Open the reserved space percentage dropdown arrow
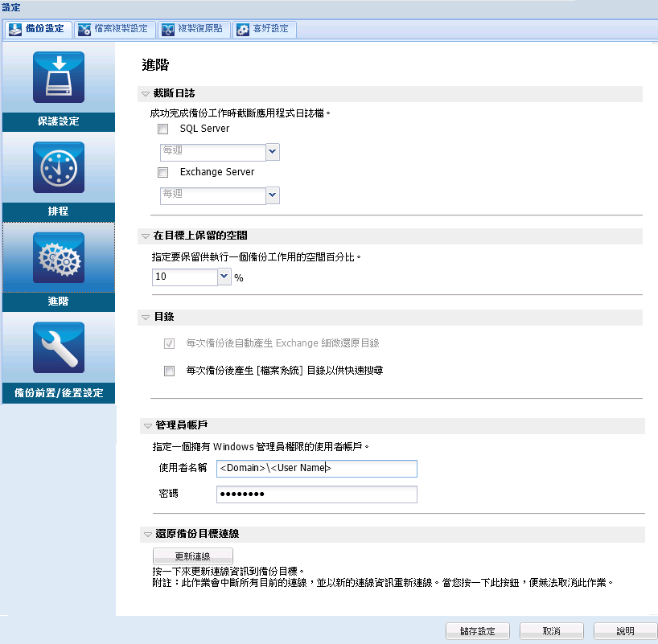658x644 pixels. 224,277
